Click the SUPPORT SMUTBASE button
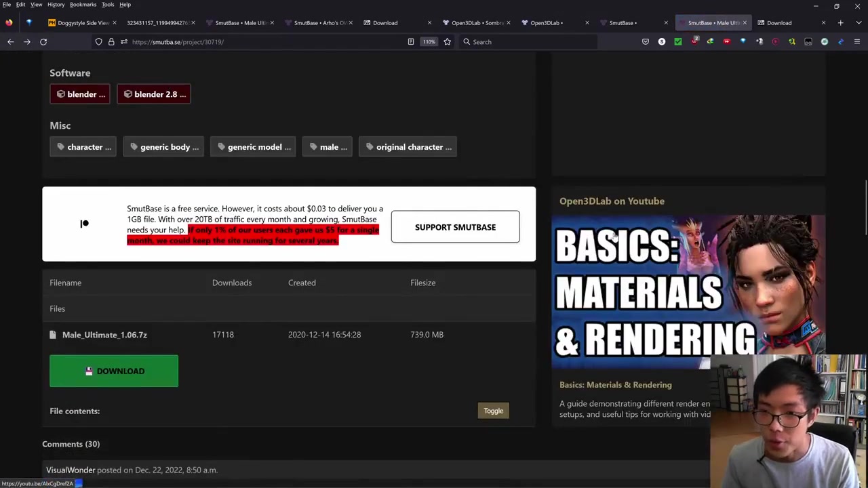The height and width of the screenshot is (488, 868). (x=455, y=227)
